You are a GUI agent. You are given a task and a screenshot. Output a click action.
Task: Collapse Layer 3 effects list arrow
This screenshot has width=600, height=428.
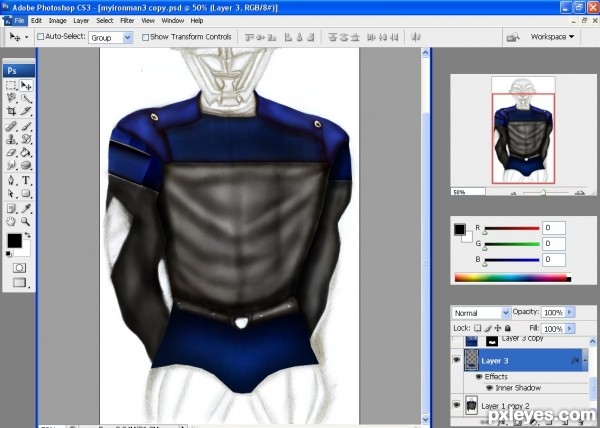585,360
